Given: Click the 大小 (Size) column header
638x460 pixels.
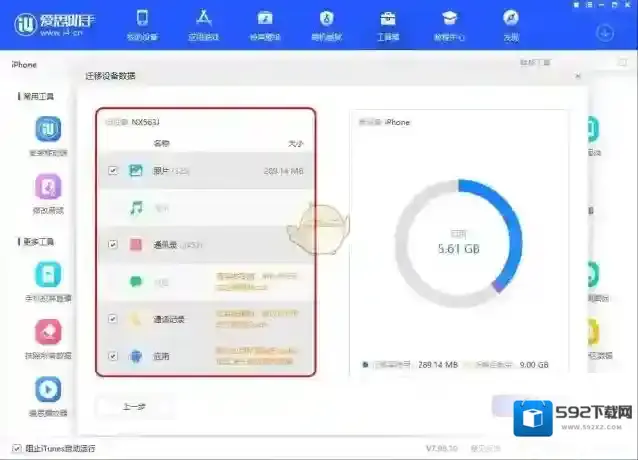Looking at the screenshot, I should 295,144.
